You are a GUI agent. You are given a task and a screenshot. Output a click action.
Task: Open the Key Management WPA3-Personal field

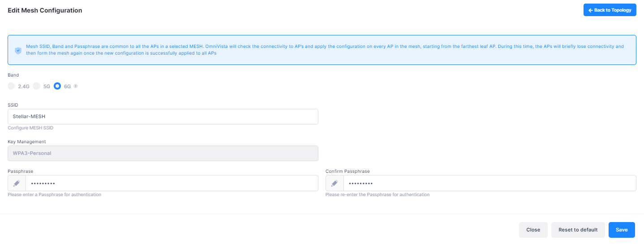click(163, 153)
